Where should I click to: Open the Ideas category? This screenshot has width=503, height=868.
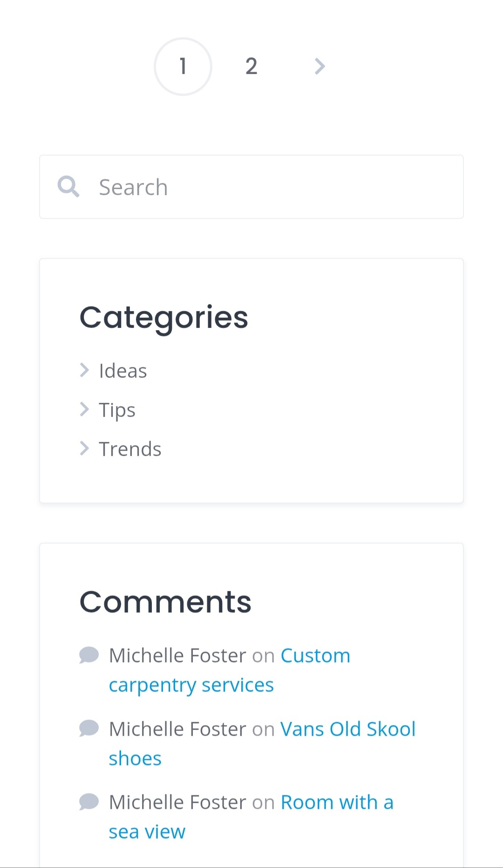(123, 371)
